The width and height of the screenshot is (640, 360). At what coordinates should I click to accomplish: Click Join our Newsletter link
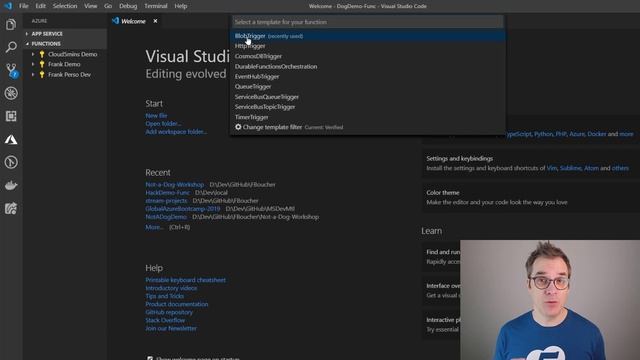171,329
